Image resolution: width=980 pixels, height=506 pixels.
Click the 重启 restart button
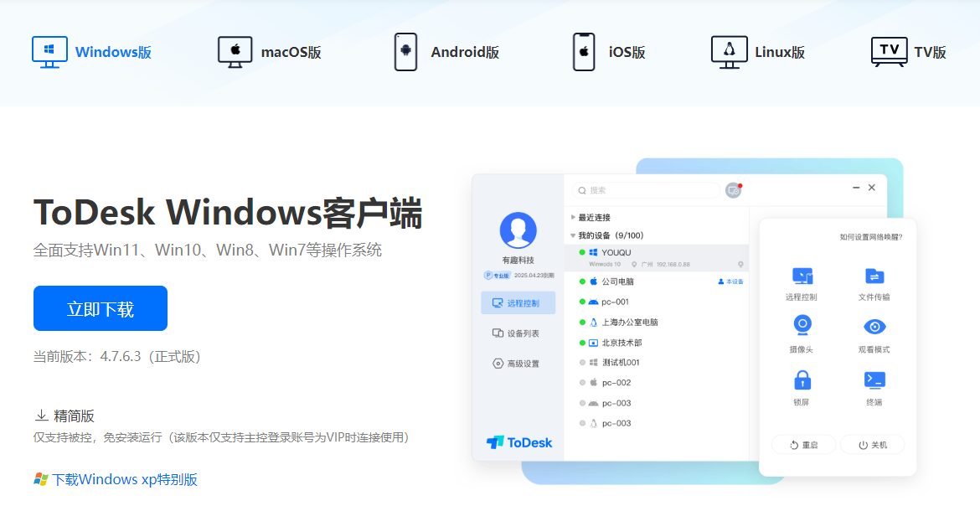pyautogui.click(x=804, y=445)
